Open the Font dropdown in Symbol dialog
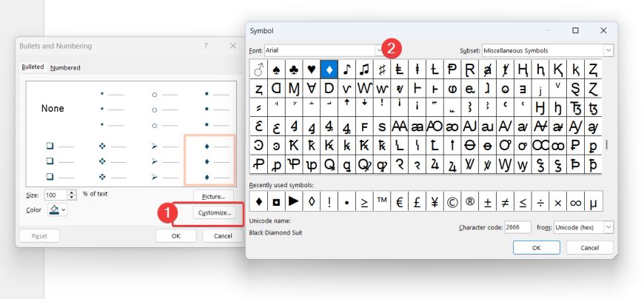This screenshot has height=299, width=644. coord(378,50)
